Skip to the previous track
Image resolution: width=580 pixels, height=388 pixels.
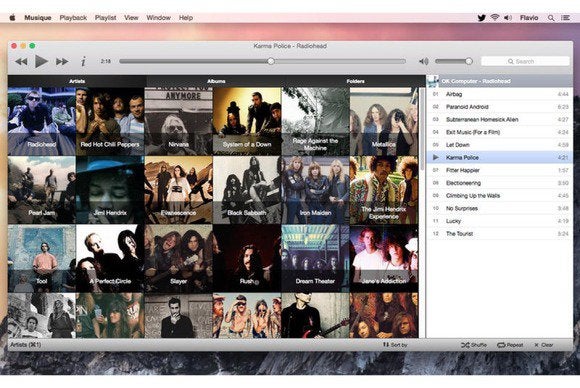[x=21, y=61]
